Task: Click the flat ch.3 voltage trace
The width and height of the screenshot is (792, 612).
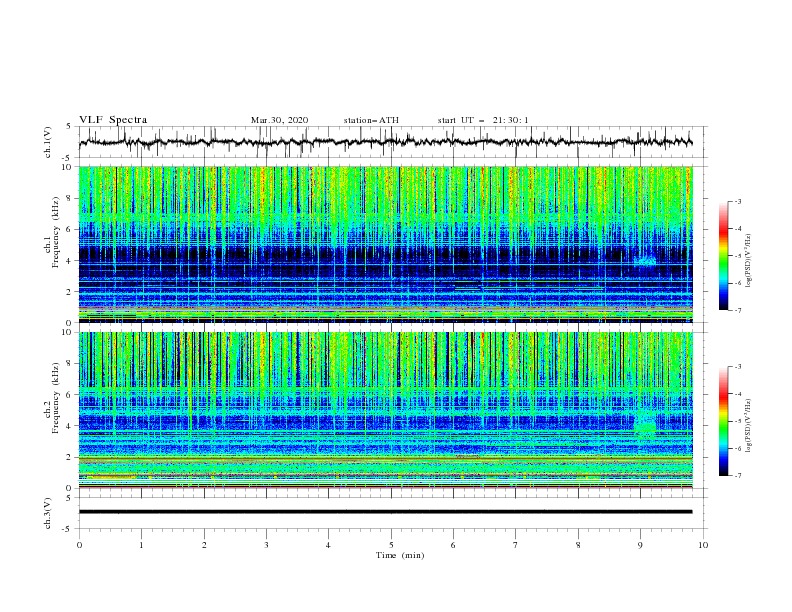Action: [385, 512]
